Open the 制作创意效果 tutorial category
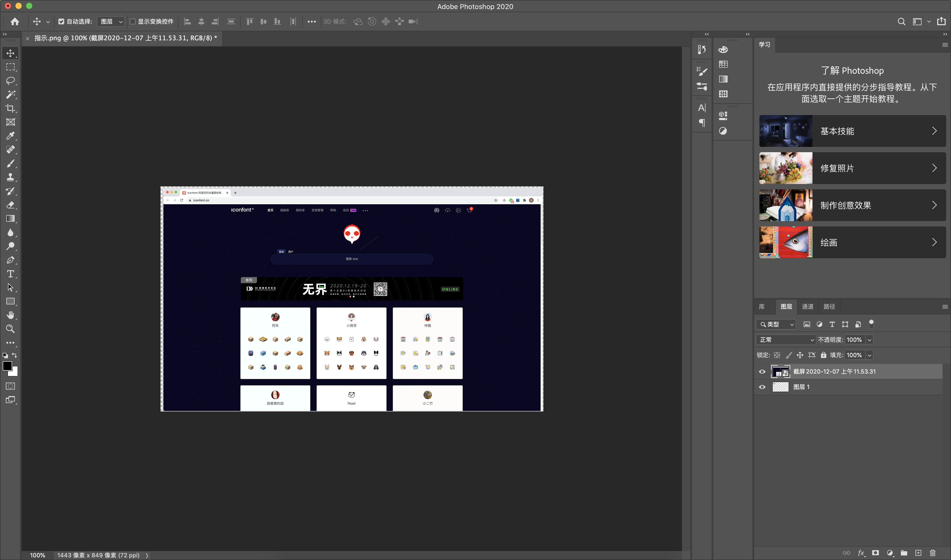951x560 pixels. (853, 205)
